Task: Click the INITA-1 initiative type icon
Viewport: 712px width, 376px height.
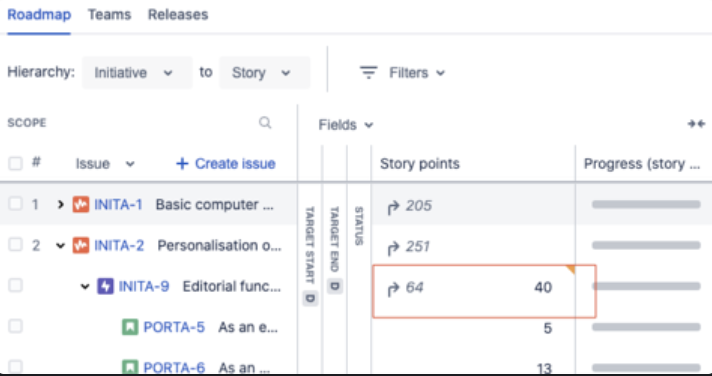Action: 81,205
